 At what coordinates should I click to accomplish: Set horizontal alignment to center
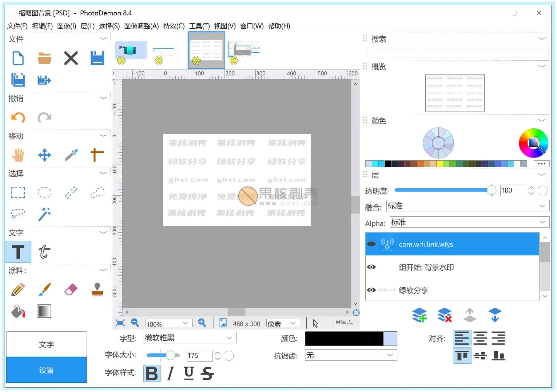(x=480, y=338)
